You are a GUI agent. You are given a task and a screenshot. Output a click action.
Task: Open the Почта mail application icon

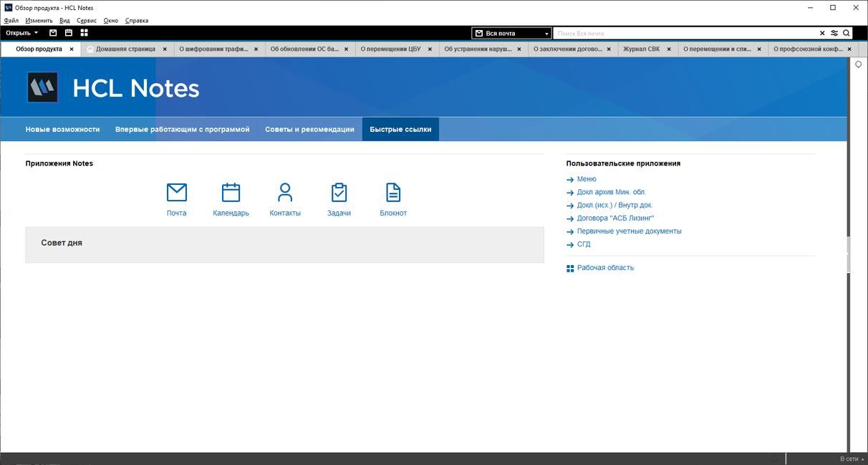click(176, 193)
